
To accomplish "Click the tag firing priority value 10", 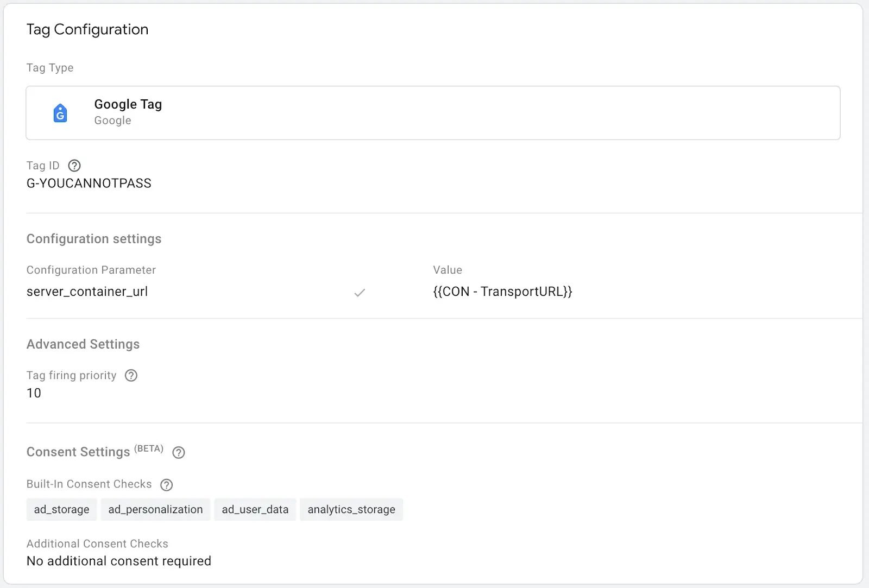I will (x=34, y=393).
